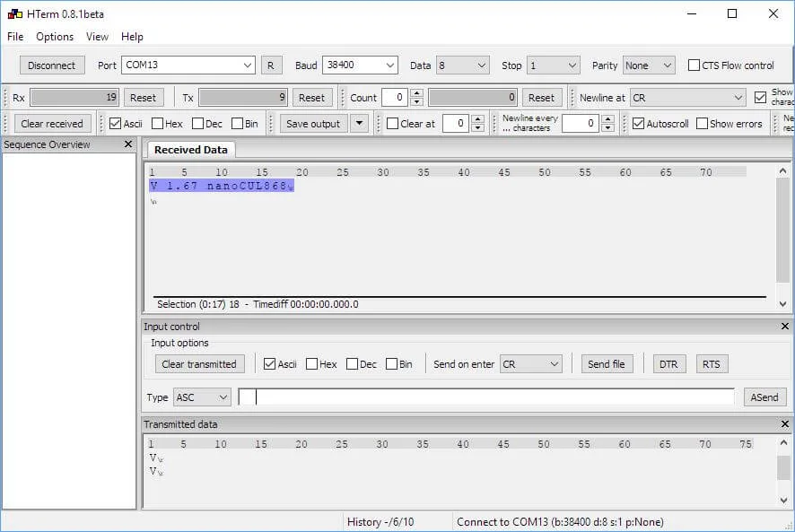
Task: Click the Connect to COM13 status text
Action: pyautogui.click(x=560, y=522)
